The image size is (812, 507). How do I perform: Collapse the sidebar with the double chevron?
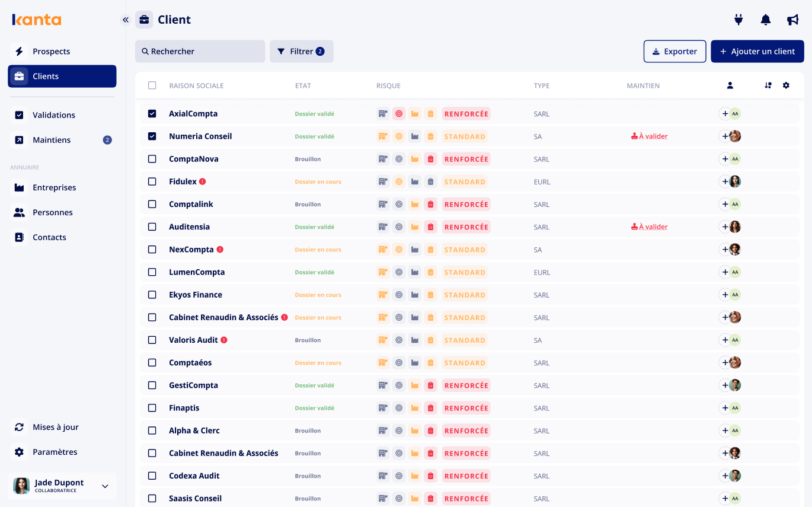(126, 20)
